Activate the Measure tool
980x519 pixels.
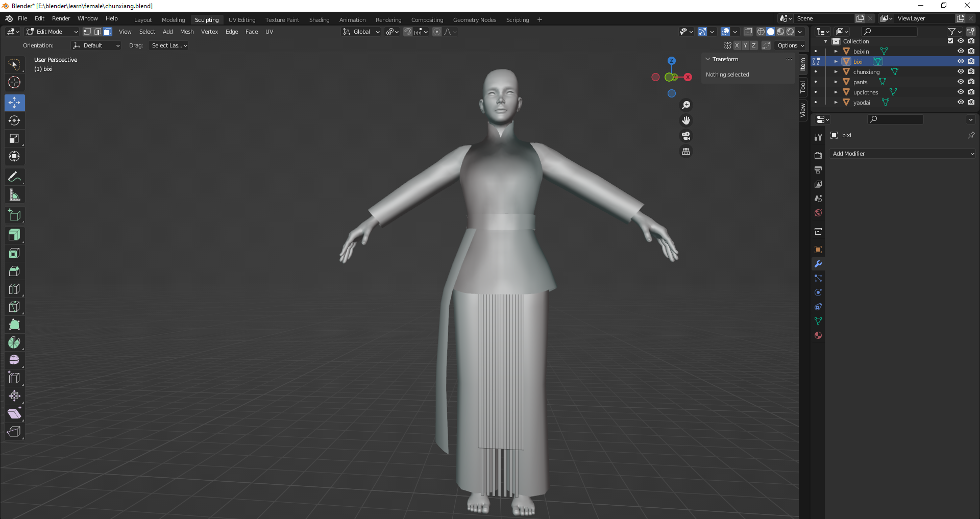[x=14, y=195]
